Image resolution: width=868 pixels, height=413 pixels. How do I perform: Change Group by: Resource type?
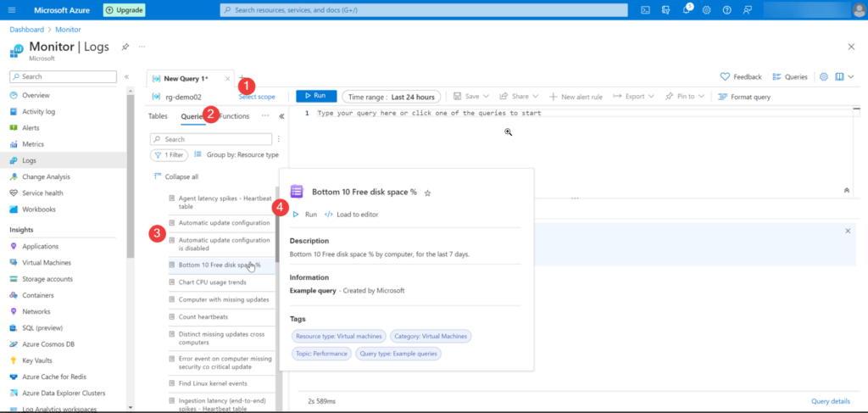(236, 155)
